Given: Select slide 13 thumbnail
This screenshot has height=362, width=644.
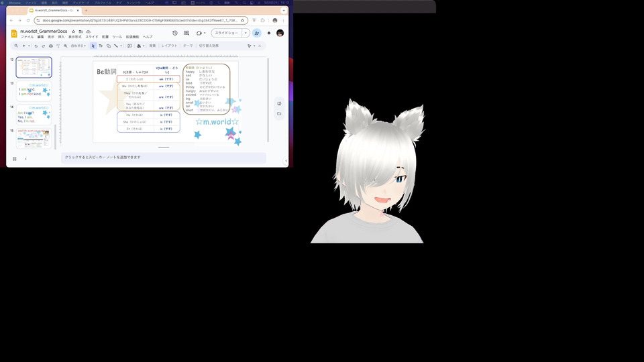Looking at the screenshot, I should click(x=34, y=91).
